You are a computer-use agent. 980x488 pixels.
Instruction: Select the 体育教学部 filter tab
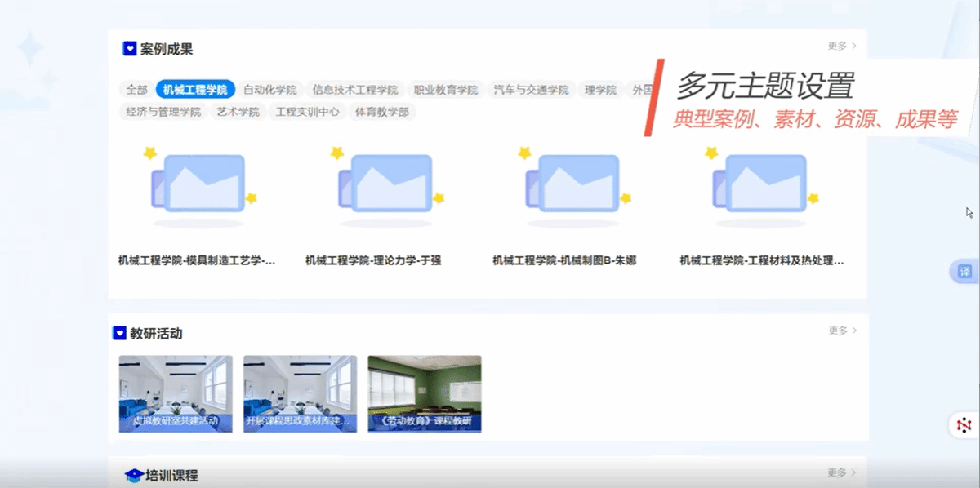[382, 112]
